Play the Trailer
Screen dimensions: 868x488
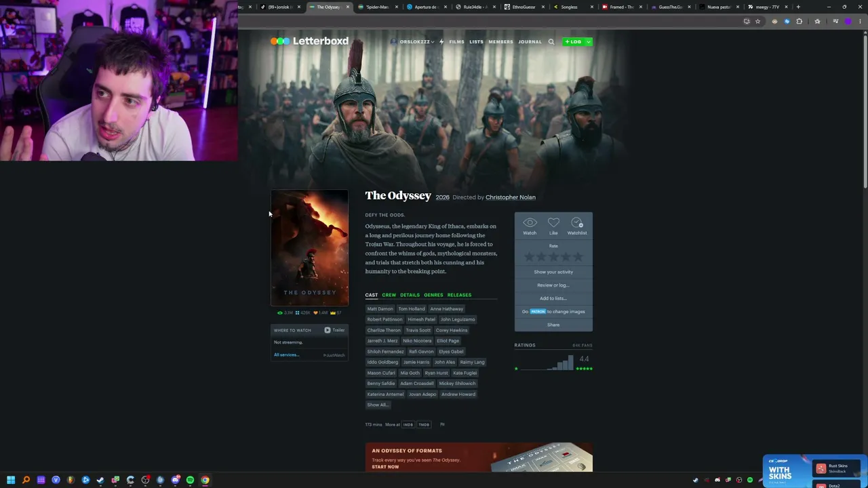334,330
